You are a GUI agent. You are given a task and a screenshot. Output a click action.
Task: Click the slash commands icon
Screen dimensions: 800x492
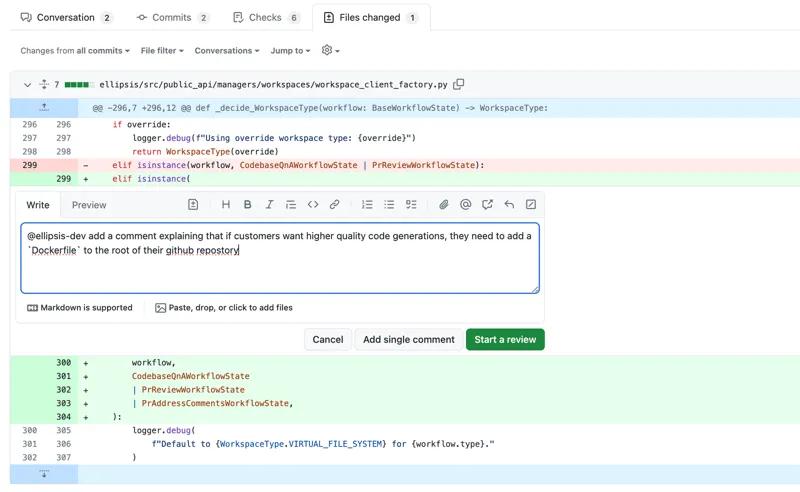click(x=531, y=205)
